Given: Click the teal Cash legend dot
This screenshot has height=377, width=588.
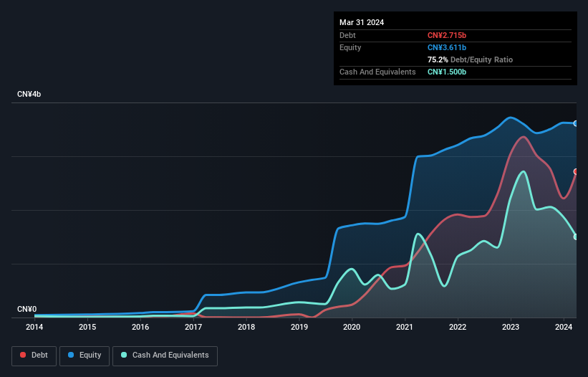Looking at the screenshot, I should coord(124,355).
